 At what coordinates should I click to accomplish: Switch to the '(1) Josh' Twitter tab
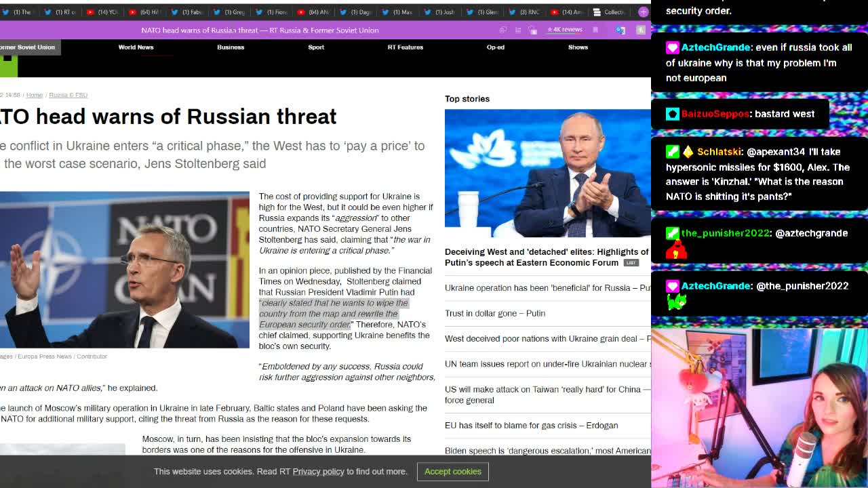[439, 12]
